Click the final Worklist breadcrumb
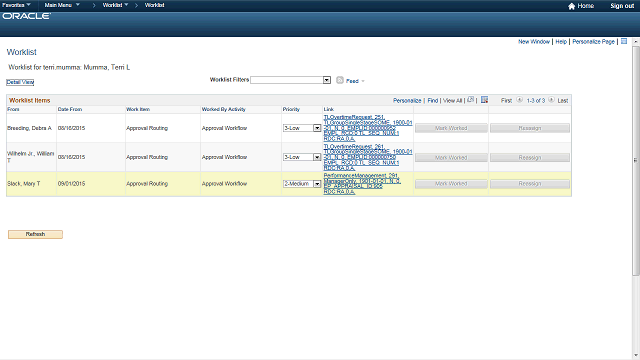Viewport: 640px width, 360px height. pos(154,5)
